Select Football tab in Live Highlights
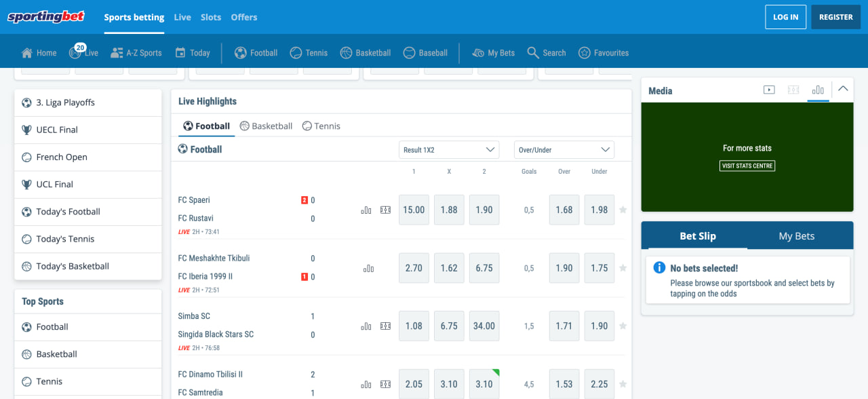Screen dimensions: 868x399 pos(207,126)
